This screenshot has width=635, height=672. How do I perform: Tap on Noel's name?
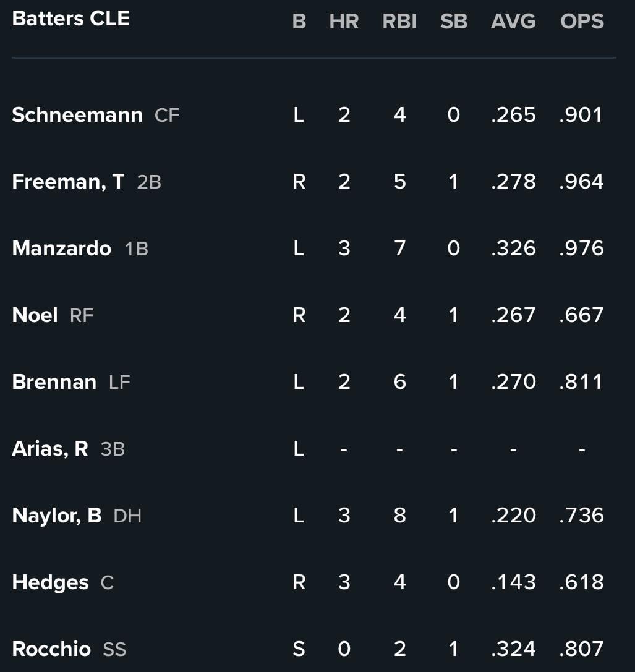tap(35, 315)
